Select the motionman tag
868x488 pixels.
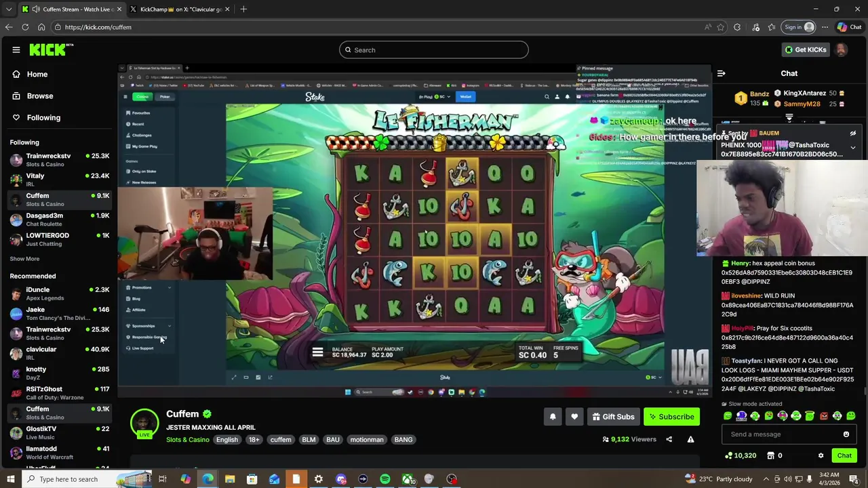point(367,439)
